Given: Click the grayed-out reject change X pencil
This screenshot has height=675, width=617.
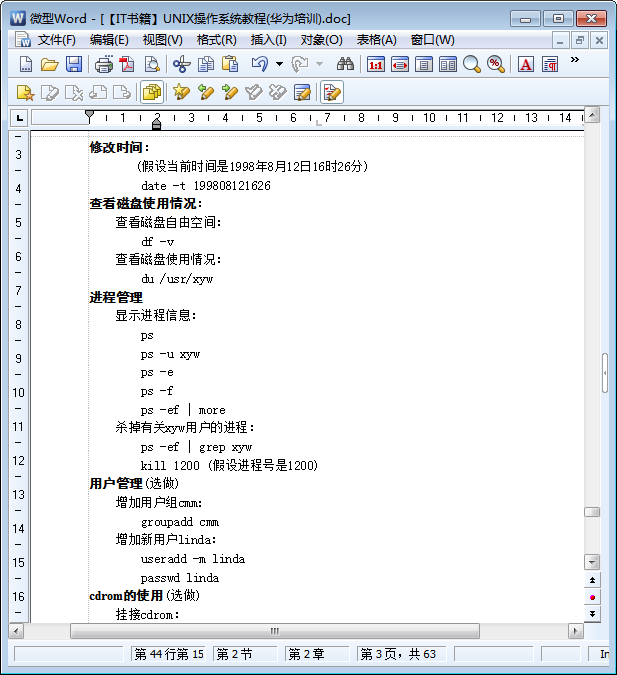Looking at the screenshot, I should tap(278, 92).
